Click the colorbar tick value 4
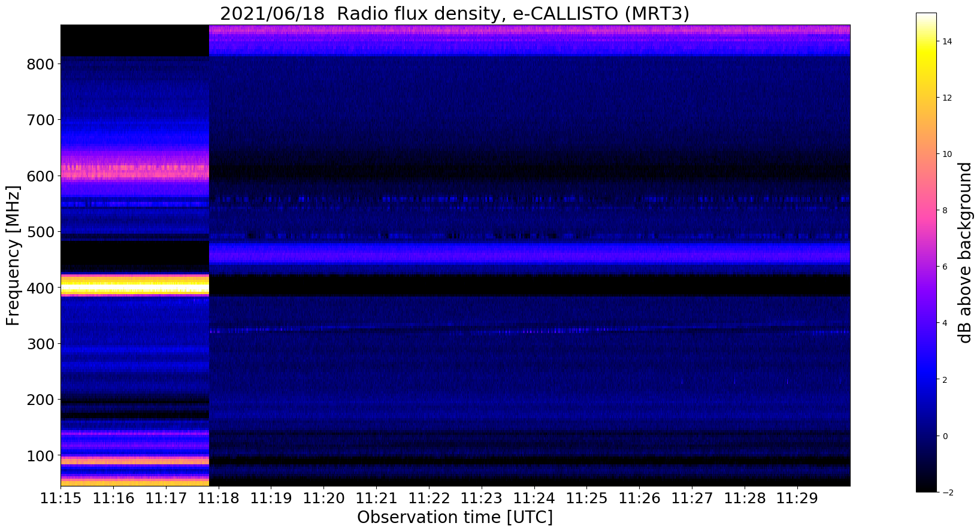The width and height of the screenshot is (980, 532). [945, 323]
